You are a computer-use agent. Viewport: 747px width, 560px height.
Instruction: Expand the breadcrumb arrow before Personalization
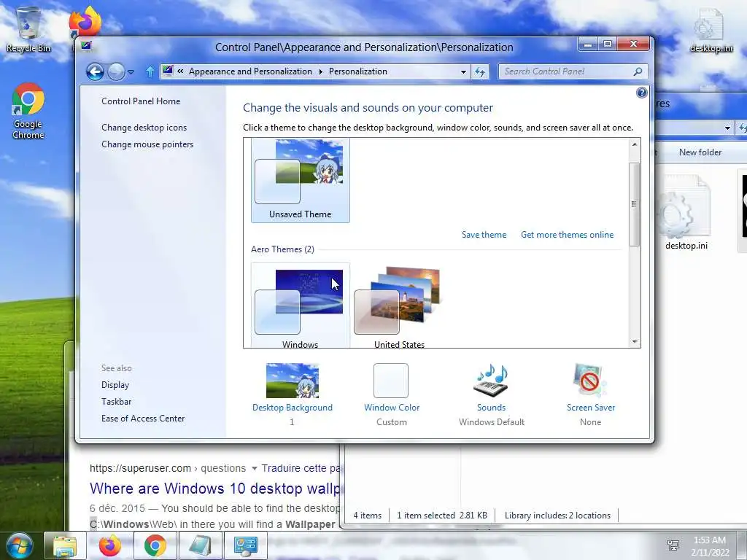click(320, 71)
